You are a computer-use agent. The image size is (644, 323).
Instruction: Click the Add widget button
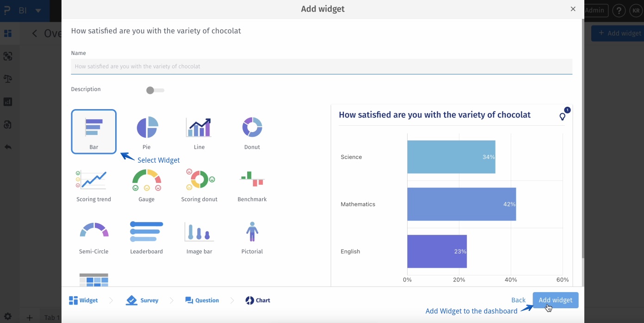point(555,300)
